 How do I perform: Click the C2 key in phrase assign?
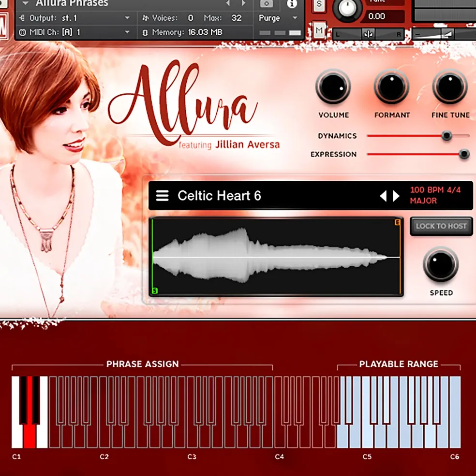click(105, 436)
